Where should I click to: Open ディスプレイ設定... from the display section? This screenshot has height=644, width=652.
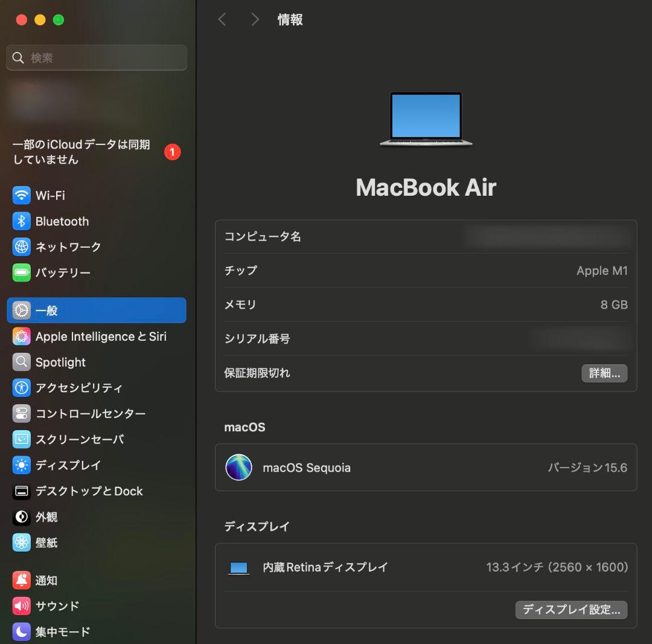coord(571,610)
